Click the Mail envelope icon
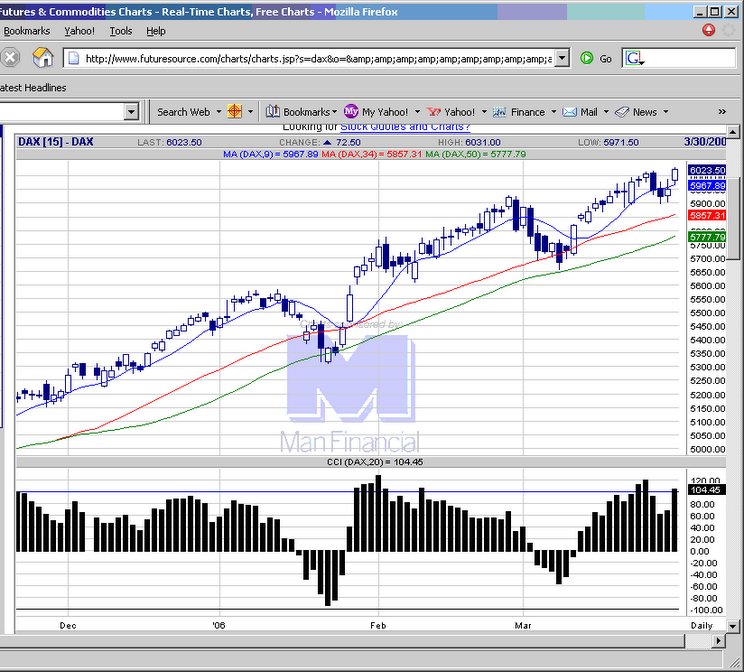The width and height of the screenshot is (744, 672). (569, 112)
